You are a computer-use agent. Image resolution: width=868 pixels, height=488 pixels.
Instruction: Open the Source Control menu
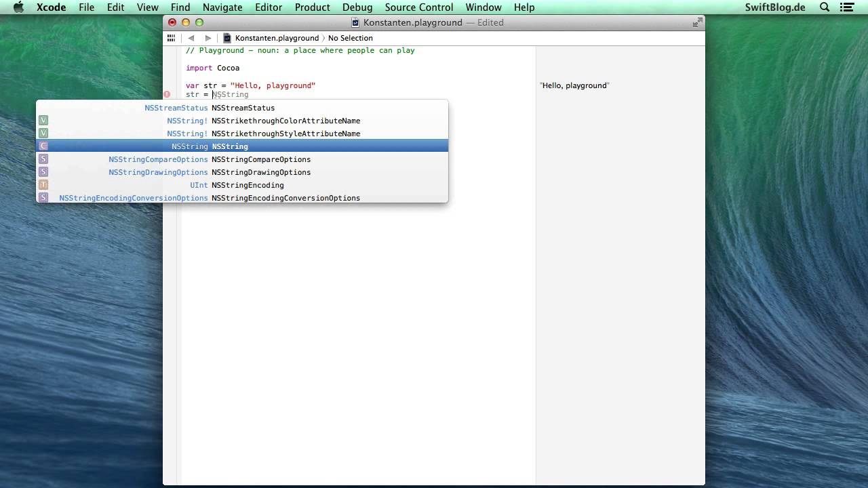click(x=419, y=7)
